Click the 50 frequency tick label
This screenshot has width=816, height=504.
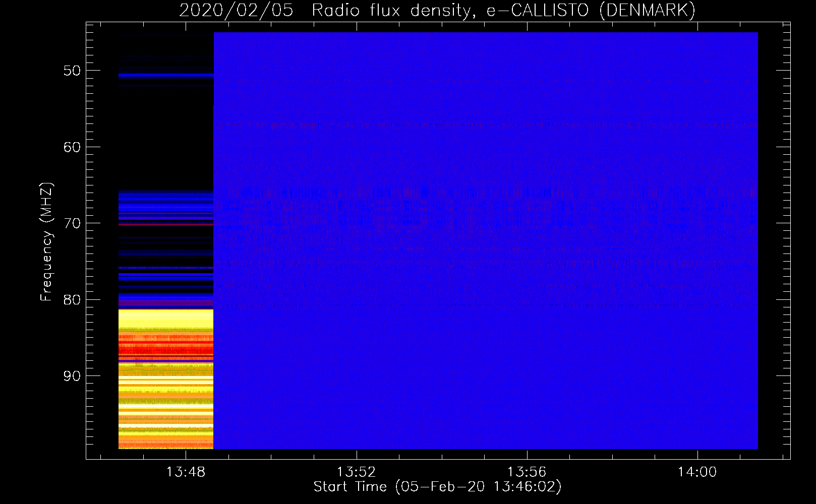click(x=72, y=71)
